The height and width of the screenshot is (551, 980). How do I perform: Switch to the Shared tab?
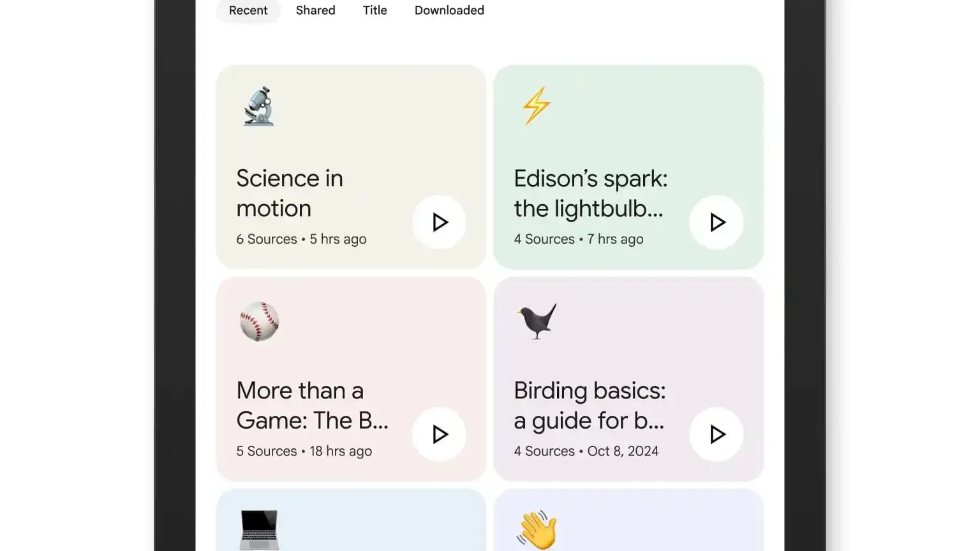pyautogui.click(x=315, y=10)
